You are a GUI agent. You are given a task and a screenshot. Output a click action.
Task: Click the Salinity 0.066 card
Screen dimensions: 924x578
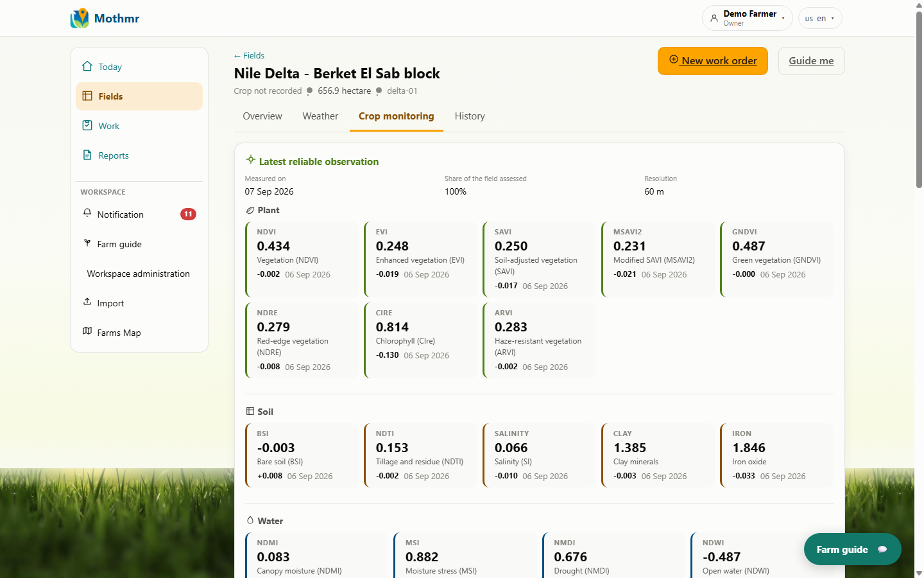pos(539,455)
